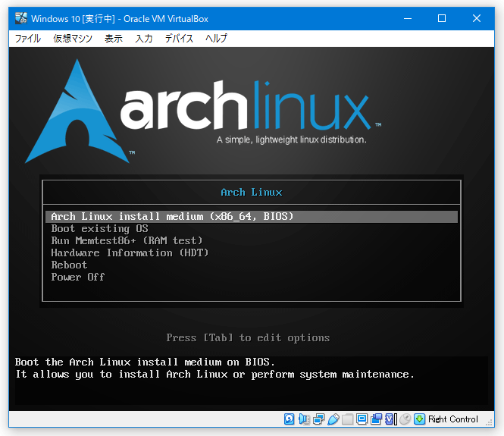Select Hardware Information (HDT) entry

pyautogui.click(x=130, y=253)
